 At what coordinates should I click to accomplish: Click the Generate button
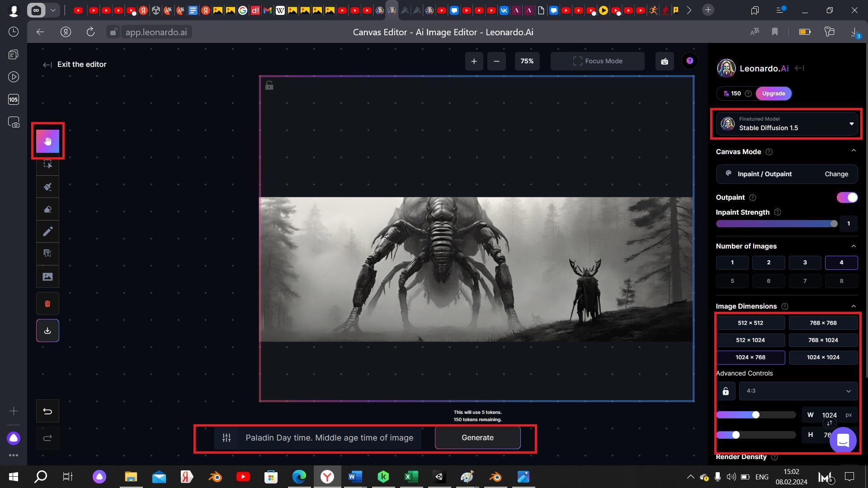coord(477,437)
